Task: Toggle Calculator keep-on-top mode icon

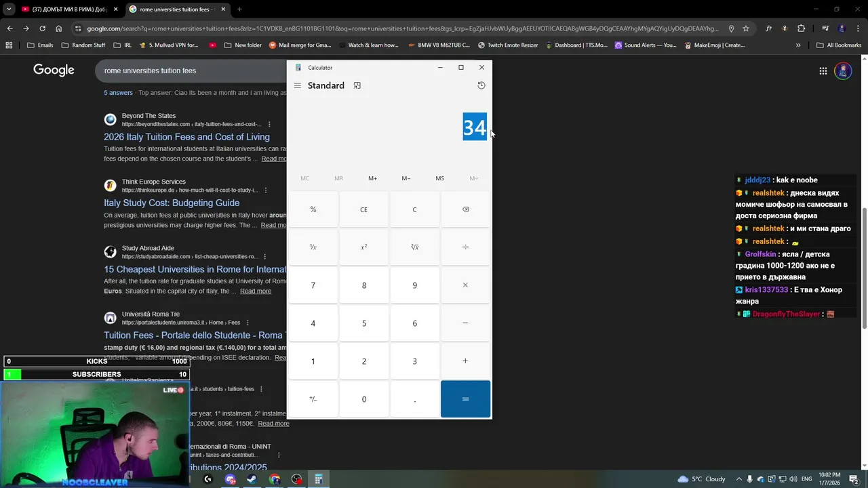Action: click(357, 85)
